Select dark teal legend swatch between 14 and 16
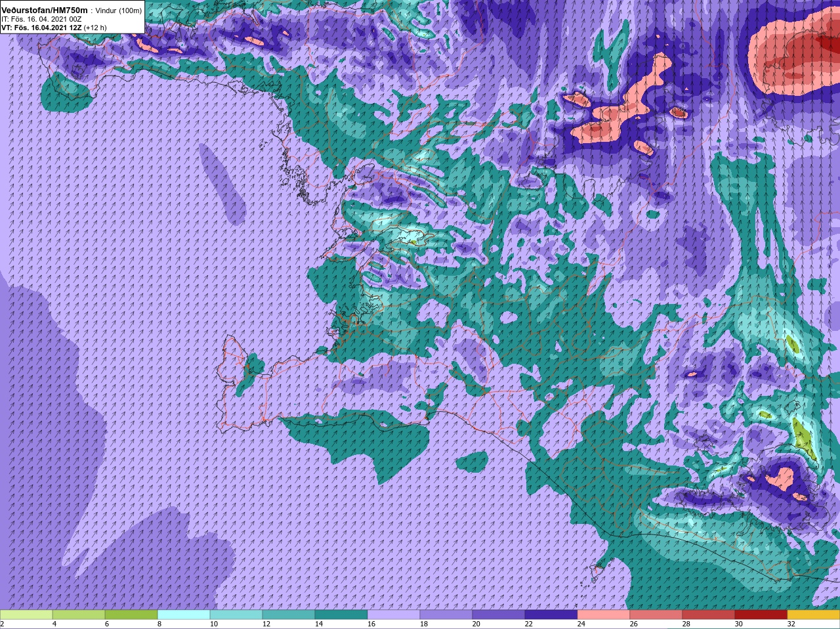The image size is (840, 629). pos(341,615)
